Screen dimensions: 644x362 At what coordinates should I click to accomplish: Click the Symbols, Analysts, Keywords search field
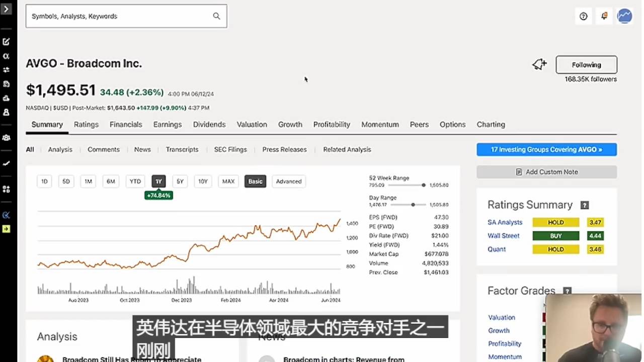coord(126,16)
